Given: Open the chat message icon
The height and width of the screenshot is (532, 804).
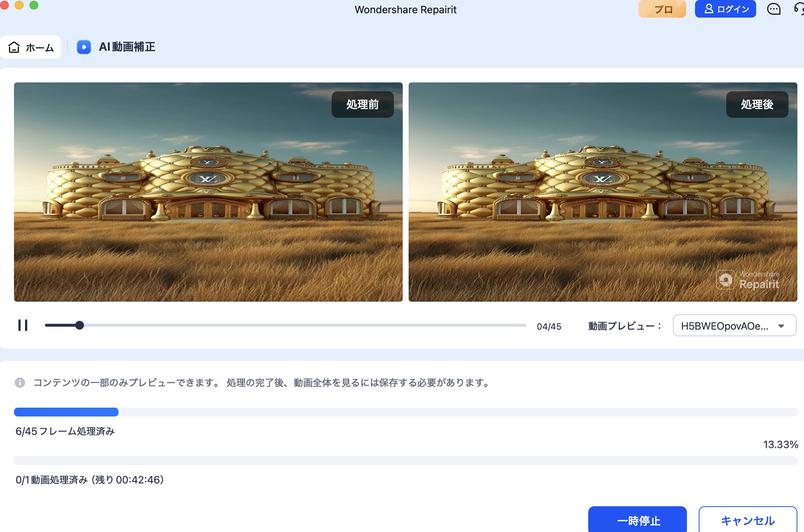Looking at the screenshot, I should click(773, 9).
